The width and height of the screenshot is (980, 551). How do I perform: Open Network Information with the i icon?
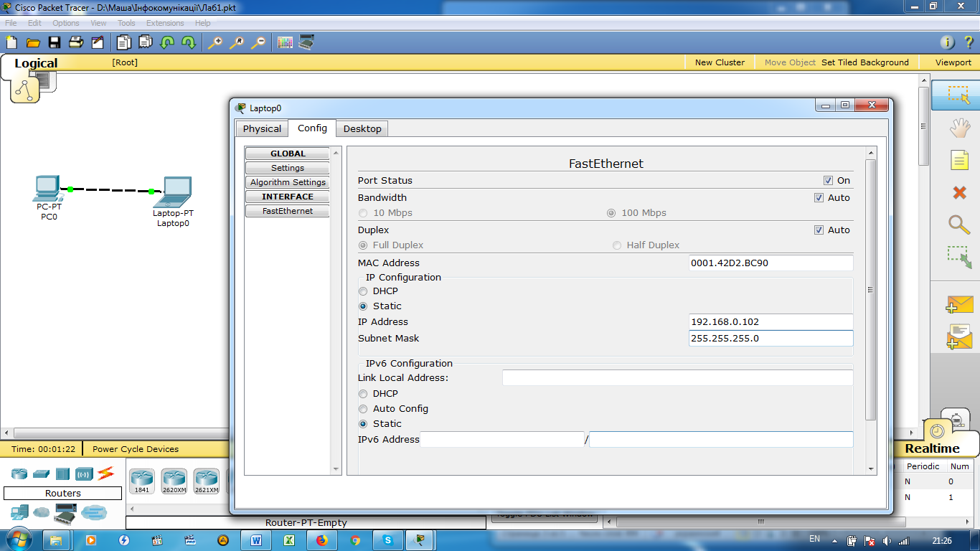click(948, 42)
